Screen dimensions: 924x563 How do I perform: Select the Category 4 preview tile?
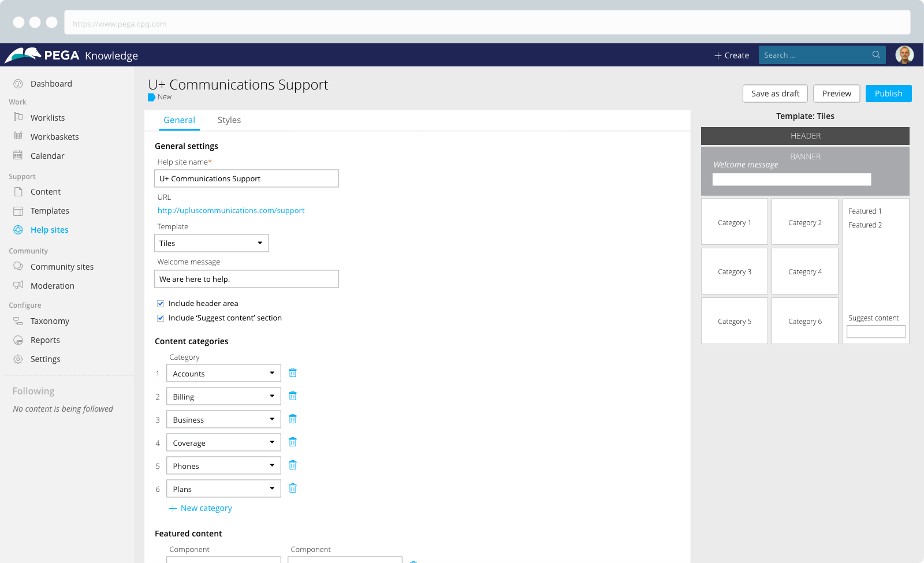(x=805, y=271)
